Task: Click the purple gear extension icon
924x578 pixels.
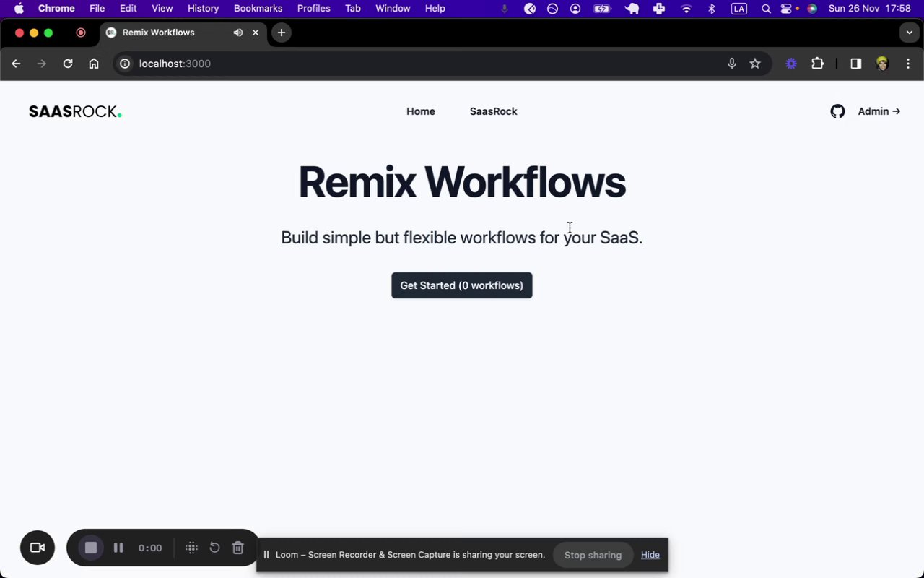Action: [x=791, y=64]
